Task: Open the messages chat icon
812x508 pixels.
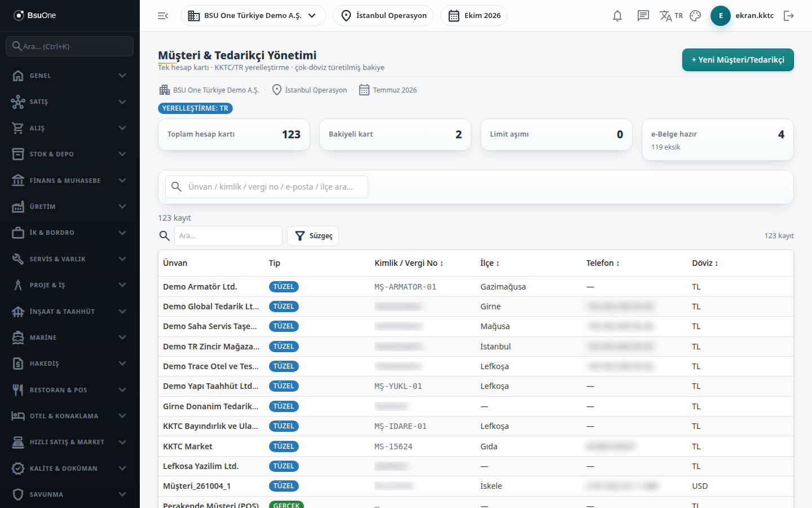Action: click(x=643, y=16)
